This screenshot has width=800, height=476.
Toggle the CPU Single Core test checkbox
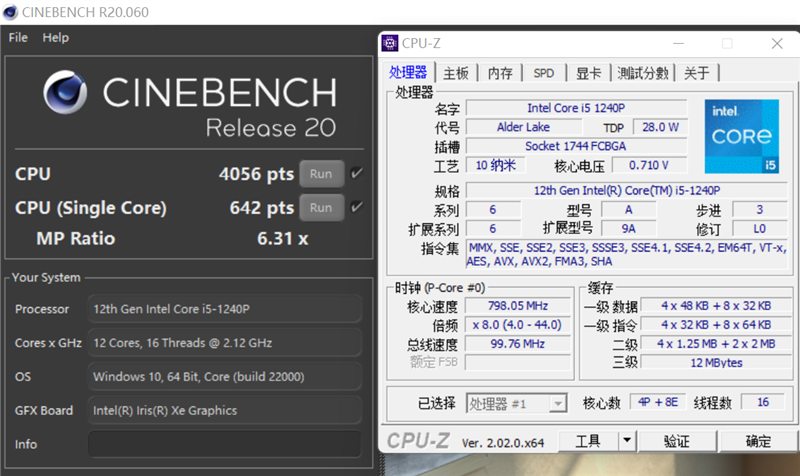point(357,207)
